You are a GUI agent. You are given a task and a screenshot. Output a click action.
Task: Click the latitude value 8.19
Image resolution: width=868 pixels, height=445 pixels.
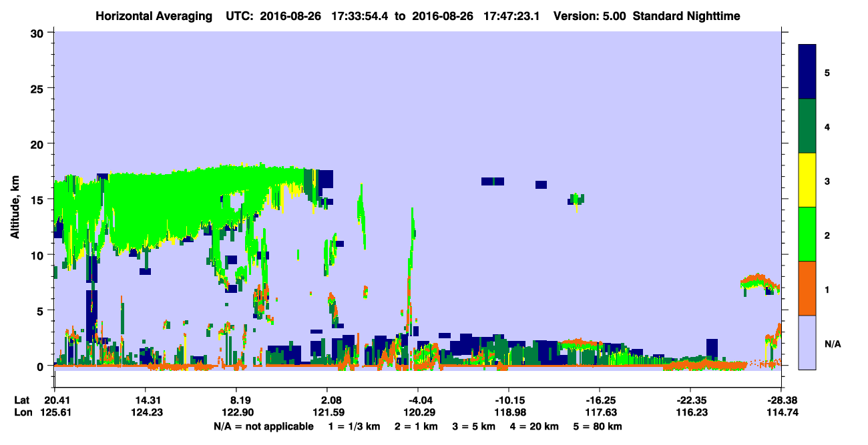point(236,400)
